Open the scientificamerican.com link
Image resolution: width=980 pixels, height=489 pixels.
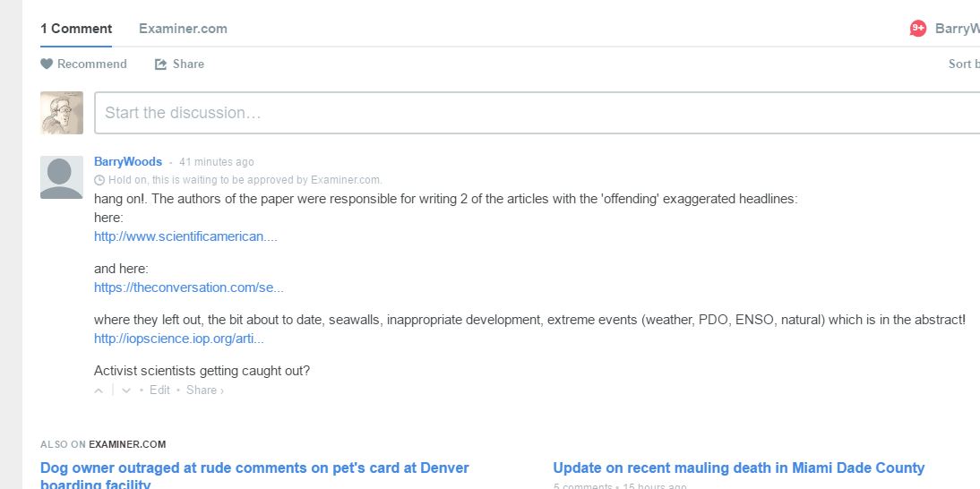[185, 237]
